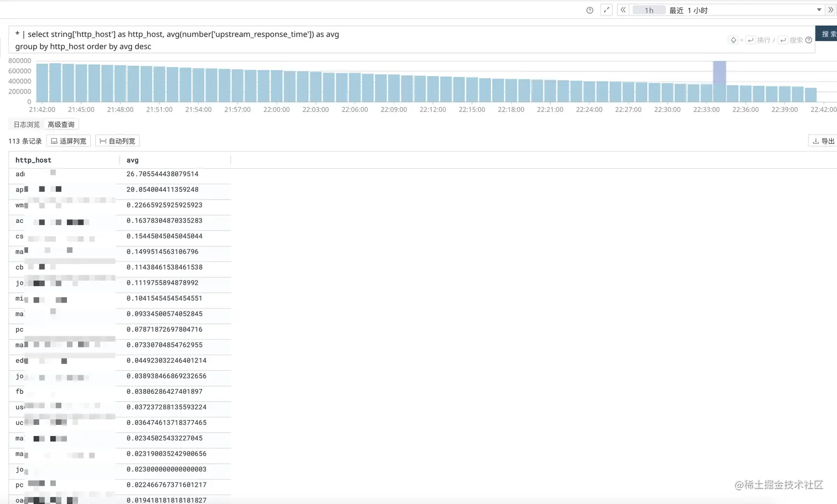
Task: Select the row with avg 26.705544438079514
Action: click(120, 174)
